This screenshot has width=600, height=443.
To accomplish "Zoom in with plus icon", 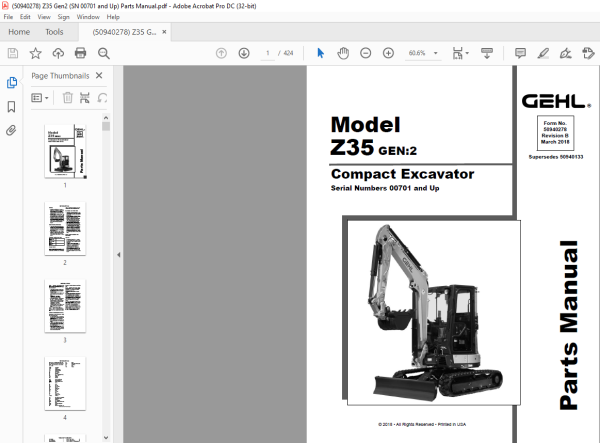I will pyautogui.click(x=388, y=53).
